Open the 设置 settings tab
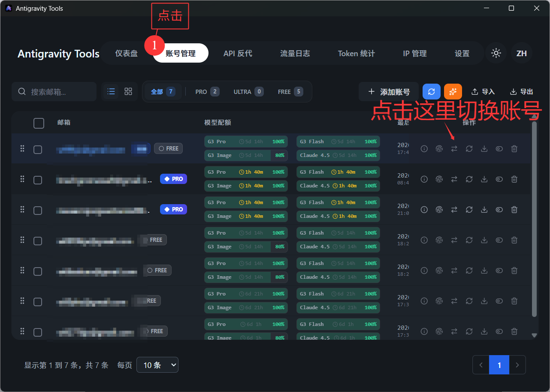The image size is (550, 392). [462, 53]
